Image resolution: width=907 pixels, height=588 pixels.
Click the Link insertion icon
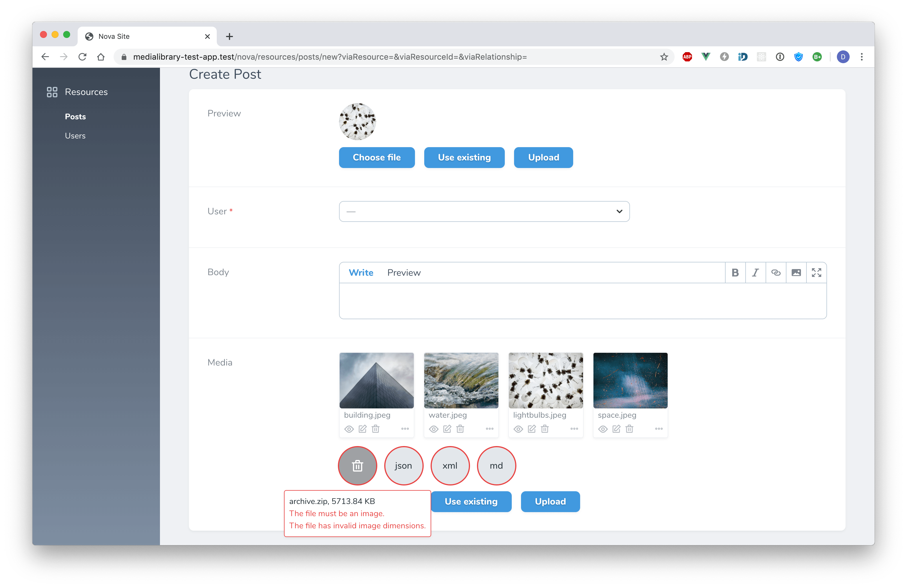tap(775, 272)
